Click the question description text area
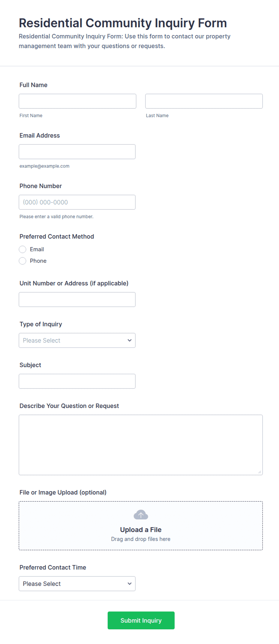 pos(141,445)
